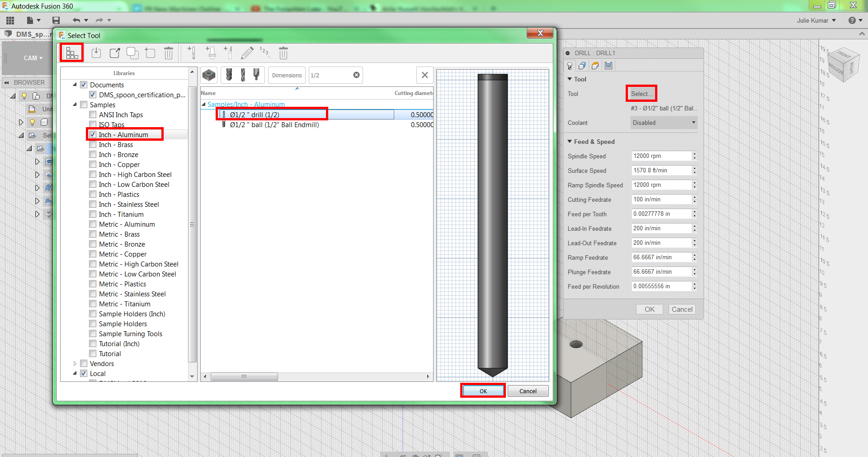Click the Redo arrow in Fusion toolbar

(x=99, y=20)
